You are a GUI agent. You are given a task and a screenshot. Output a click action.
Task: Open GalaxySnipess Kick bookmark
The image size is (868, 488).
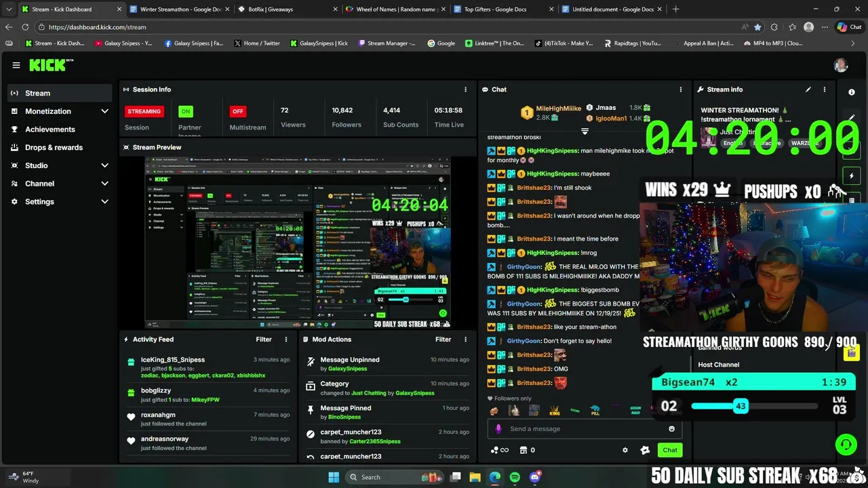pos(319,43)
